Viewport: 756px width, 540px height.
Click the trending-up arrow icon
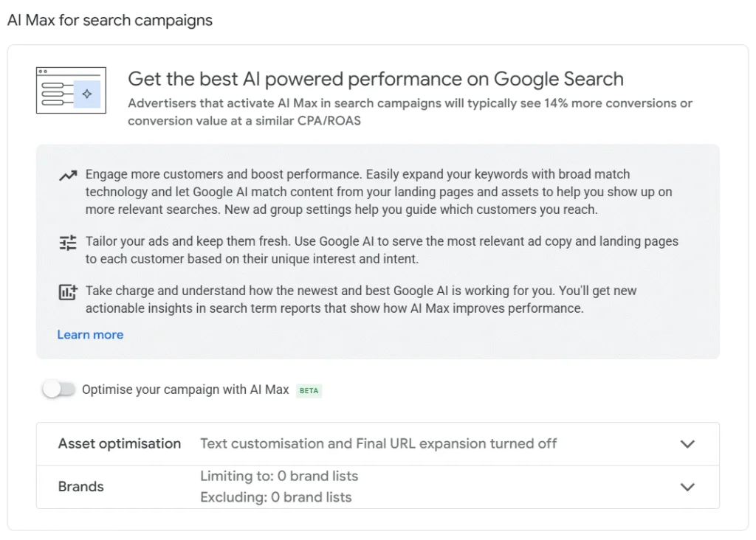(68, 176)
